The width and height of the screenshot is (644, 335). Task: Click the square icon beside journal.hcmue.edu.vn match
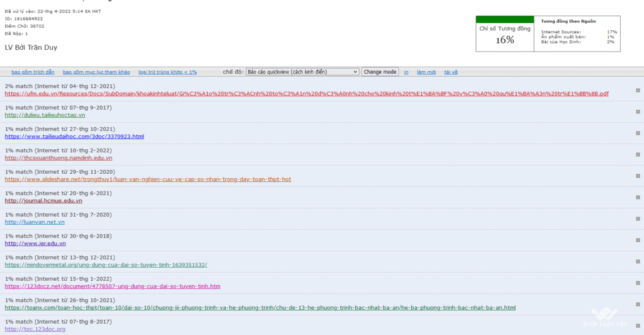[x=638, y=197]
